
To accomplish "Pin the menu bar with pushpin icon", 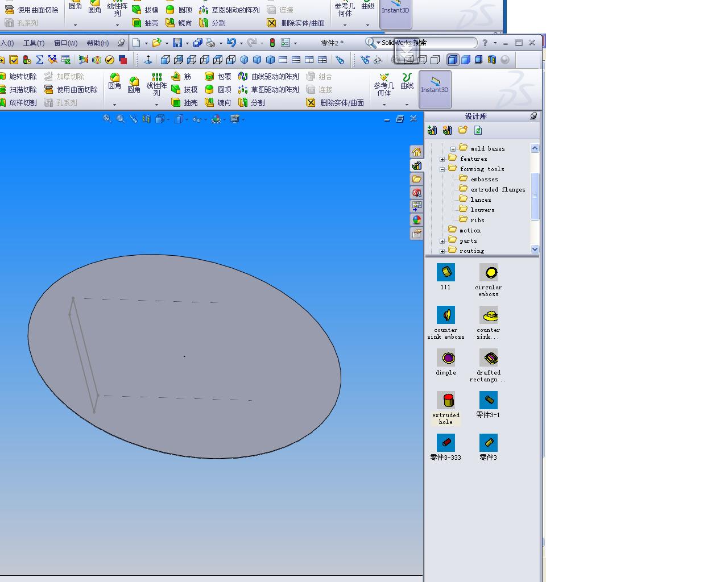I will point(121,43).
